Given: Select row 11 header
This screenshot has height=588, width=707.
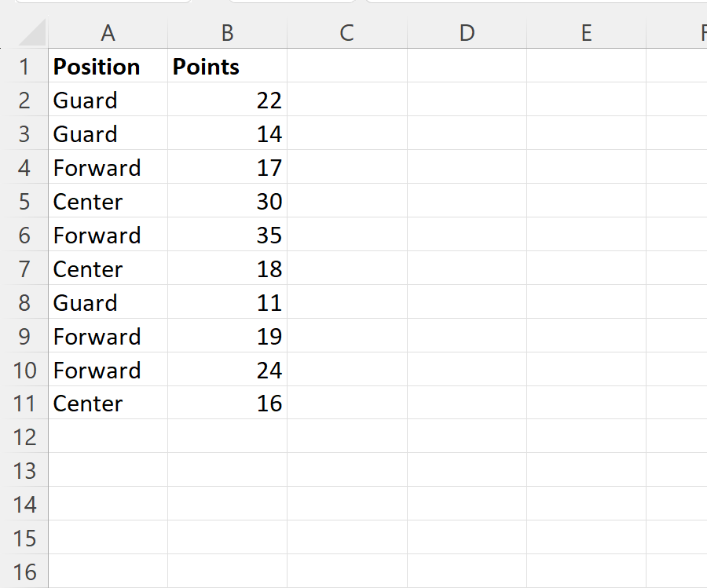Looking at the screenshot, I should click(24, 404).
